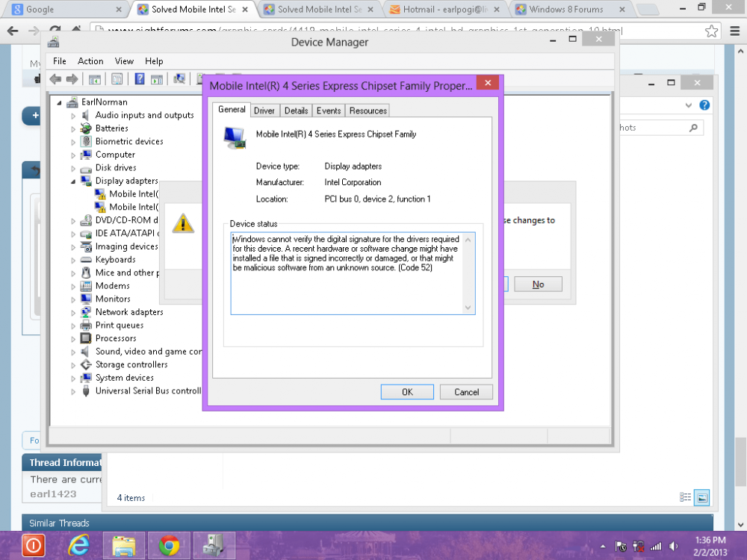This screenshot has height=560, width=747.
Task: Select Keyboards in device tree
Action: (x=115, y=260)
